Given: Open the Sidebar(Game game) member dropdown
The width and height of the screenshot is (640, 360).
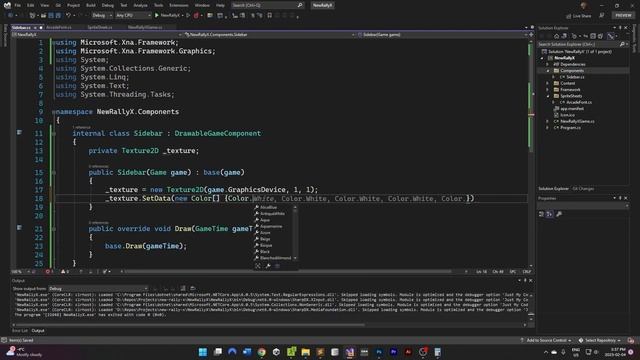Looking at the screenshot, I should (442, 35).
